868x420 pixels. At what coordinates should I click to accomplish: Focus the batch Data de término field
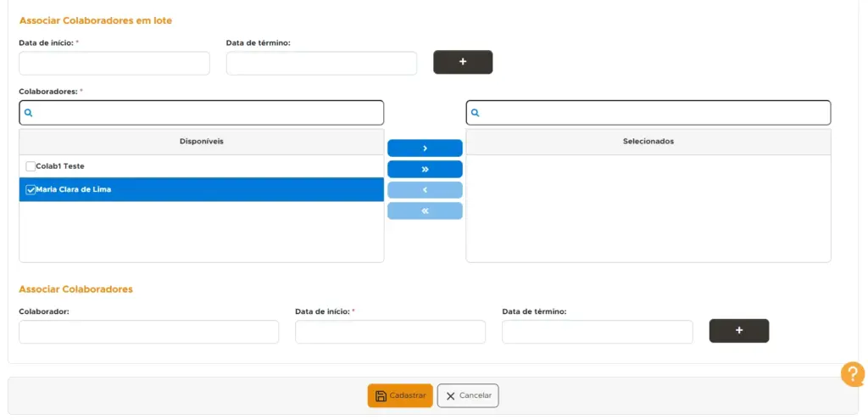(x=321, y=63)
